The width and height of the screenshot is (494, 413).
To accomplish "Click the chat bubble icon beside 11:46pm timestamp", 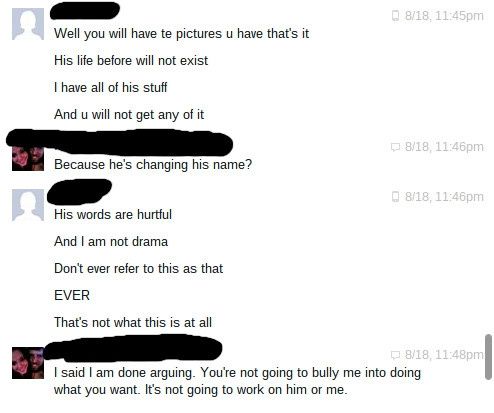I will coord(395,147).
